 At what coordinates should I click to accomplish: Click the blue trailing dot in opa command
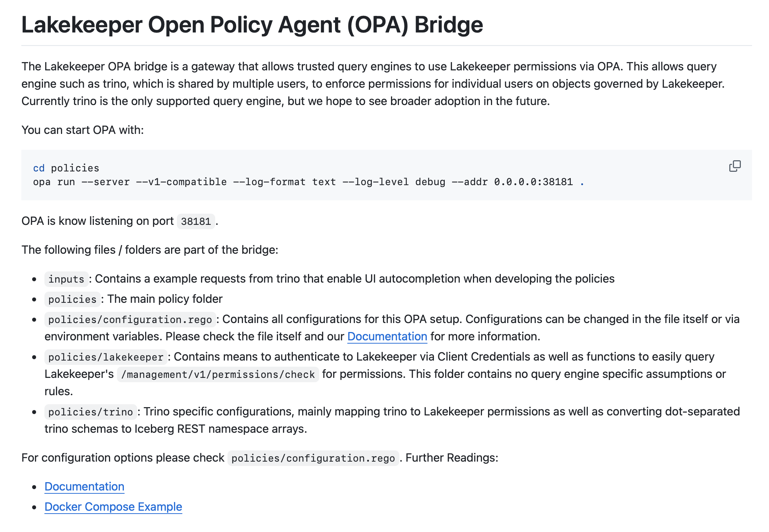point(582,183)
